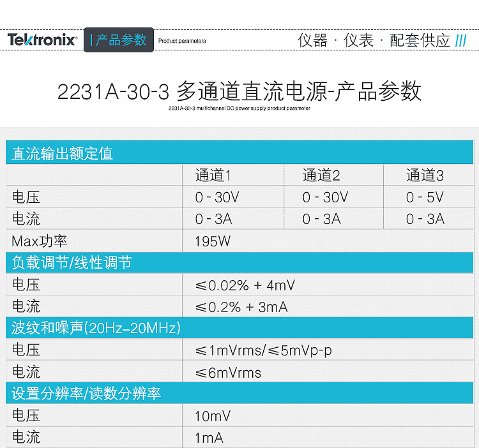The height and width of the screenshot is (448, 479).
Task: Select the 负载调节/线性调节 section header
Action: 72,263
